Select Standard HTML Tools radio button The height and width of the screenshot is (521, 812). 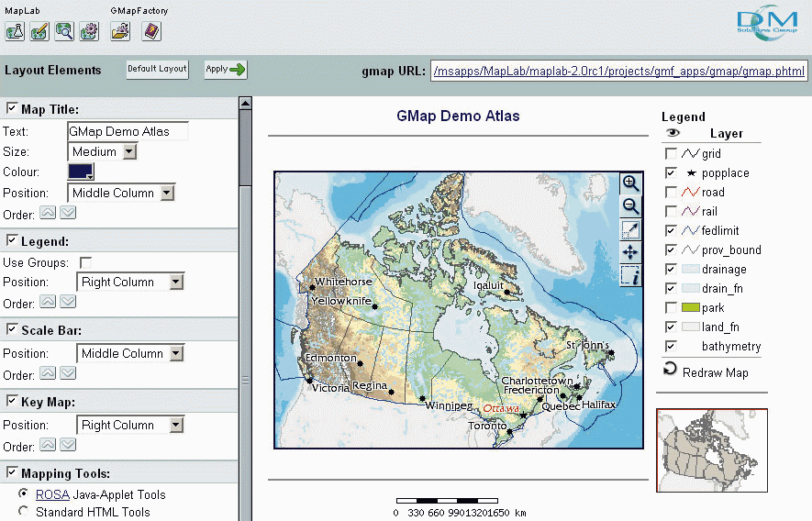(23, 511)
